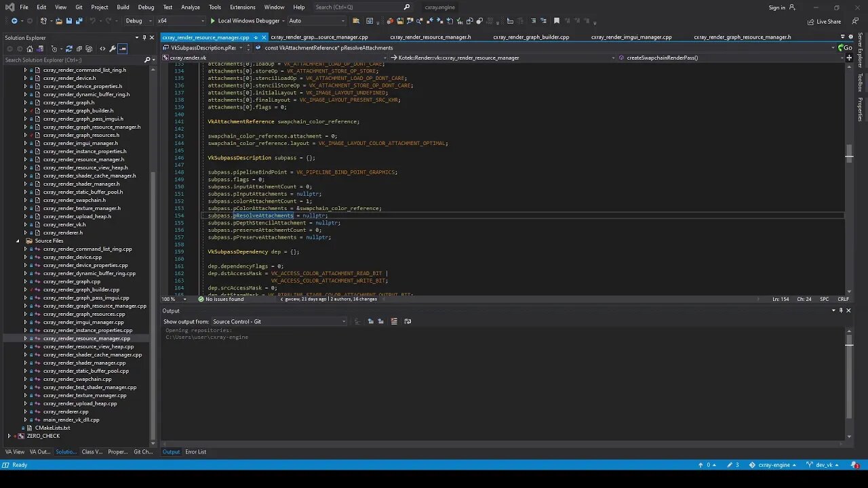Click the split editor plus icon
Image resolution: width=868 pixels, height=488 pixels.
[850, 58]
